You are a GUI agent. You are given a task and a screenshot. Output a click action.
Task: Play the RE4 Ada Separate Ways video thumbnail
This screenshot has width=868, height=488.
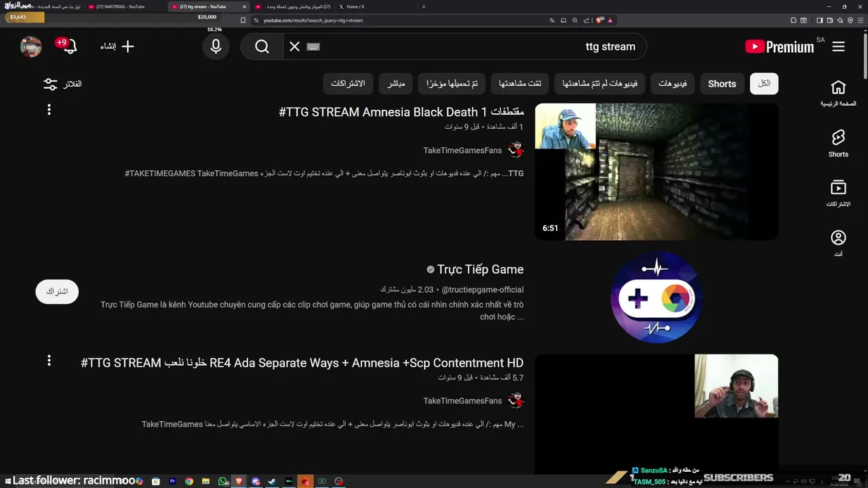pos(656,413)
